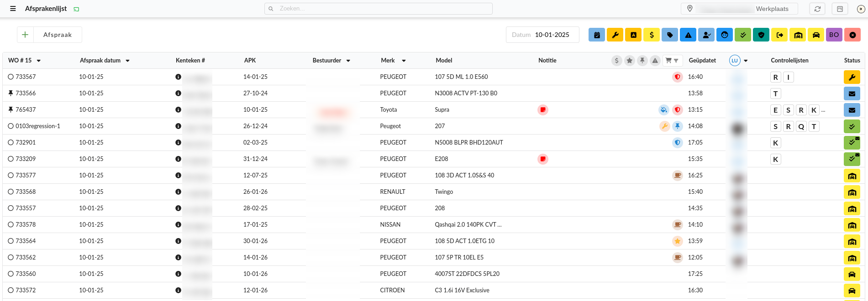Select the teal shield status filter
Screen dimensions: 868x301
coord(761,35)
